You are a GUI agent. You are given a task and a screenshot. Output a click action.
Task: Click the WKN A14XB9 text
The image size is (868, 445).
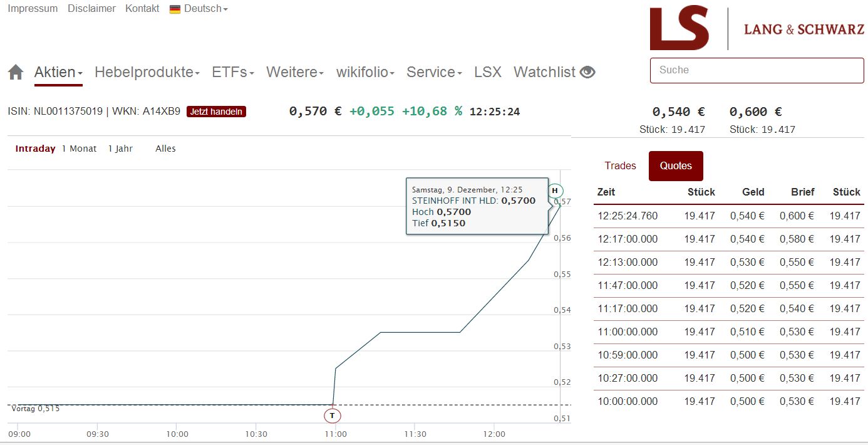[147, 112]
